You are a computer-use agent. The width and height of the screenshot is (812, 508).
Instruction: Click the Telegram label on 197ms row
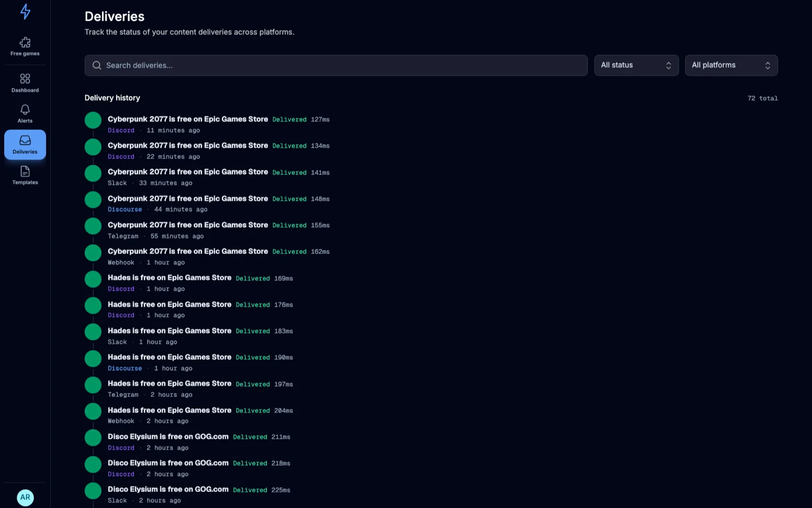[123, 395]
